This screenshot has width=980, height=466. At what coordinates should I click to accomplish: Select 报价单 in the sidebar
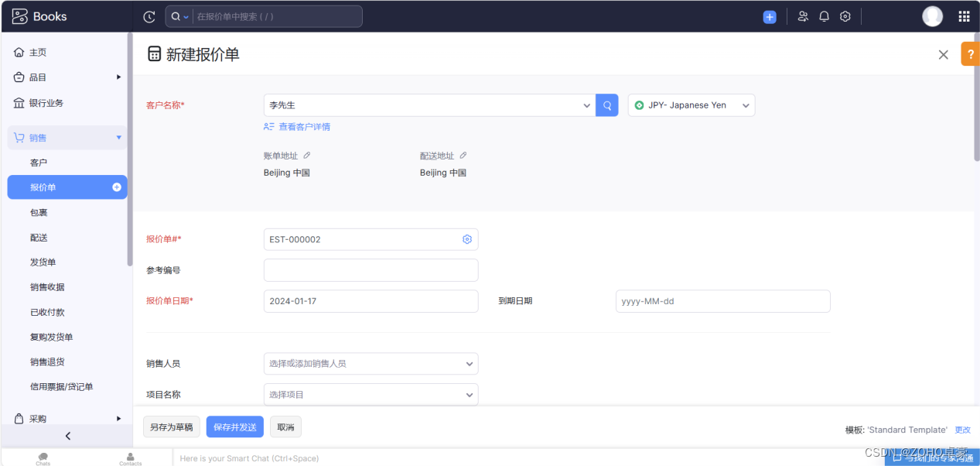pos(67,187)
